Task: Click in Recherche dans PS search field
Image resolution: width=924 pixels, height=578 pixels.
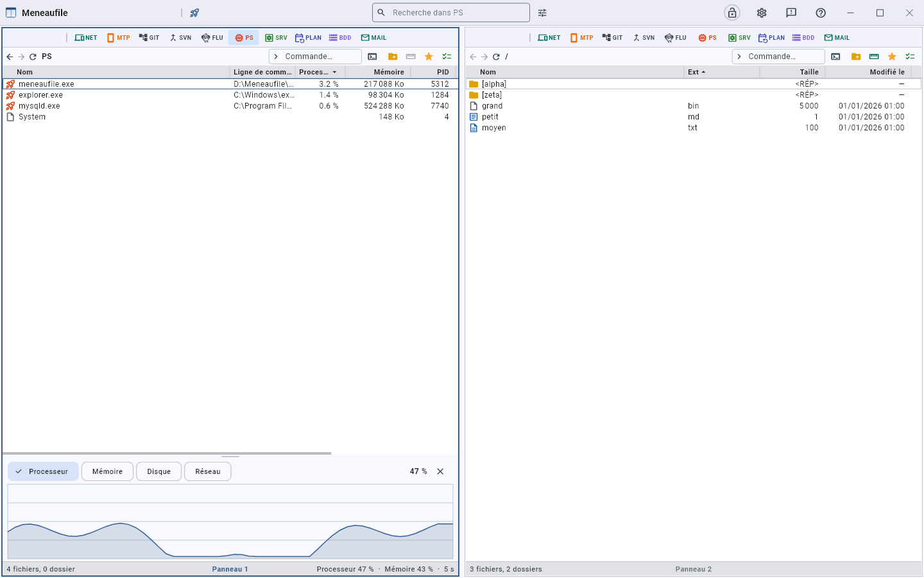Action: click(x=451, y=13)
